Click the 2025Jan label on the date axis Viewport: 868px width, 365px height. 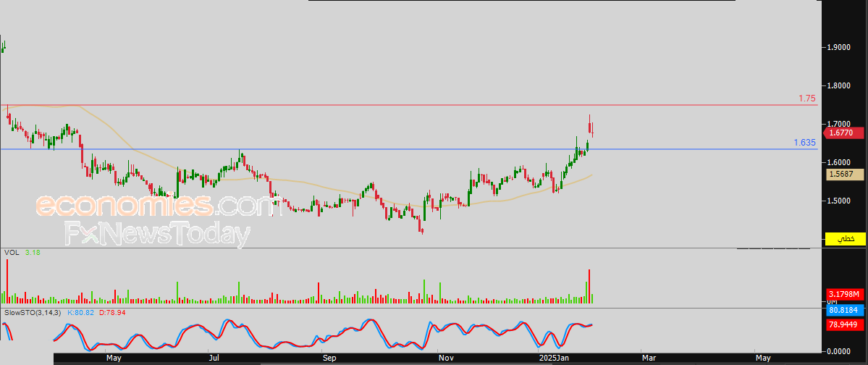click(x=555, y=358)
